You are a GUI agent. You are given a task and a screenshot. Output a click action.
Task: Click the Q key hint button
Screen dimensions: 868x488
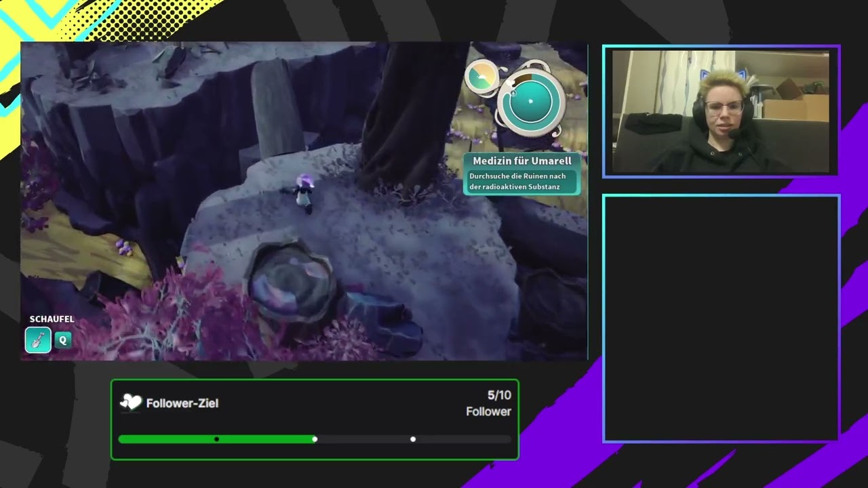coord(63,340)
